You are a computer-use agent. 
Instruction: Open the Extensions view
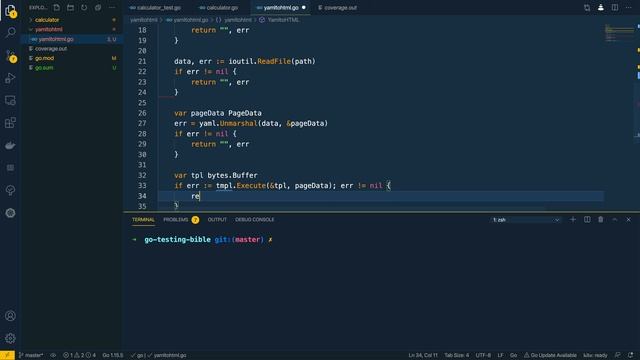click(x=10, y=123)
